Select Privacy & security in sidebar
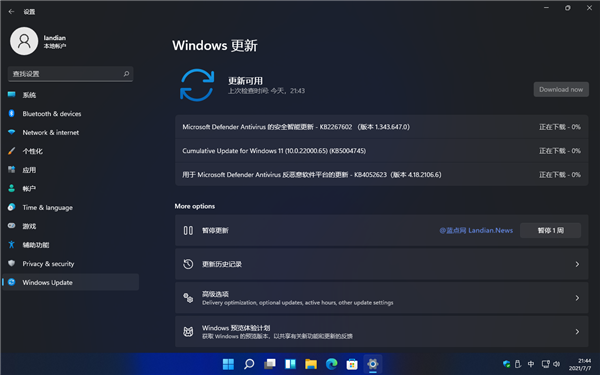Viewport: 600px width, 375px height. point(70,263)
